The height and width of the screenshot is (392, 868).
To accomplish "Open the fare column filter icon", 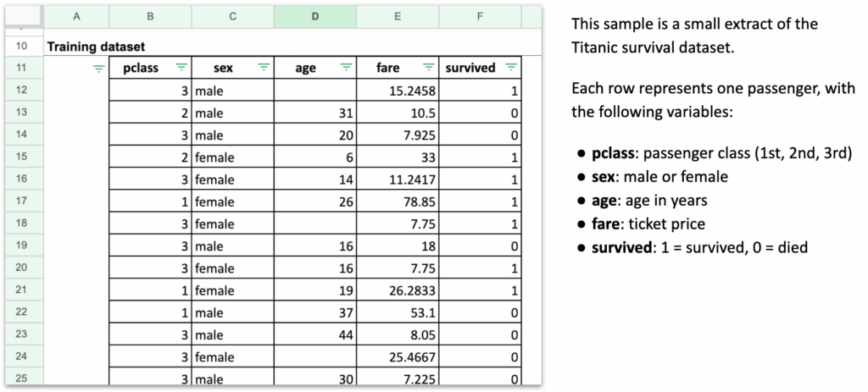I will [x=428, y=68].
